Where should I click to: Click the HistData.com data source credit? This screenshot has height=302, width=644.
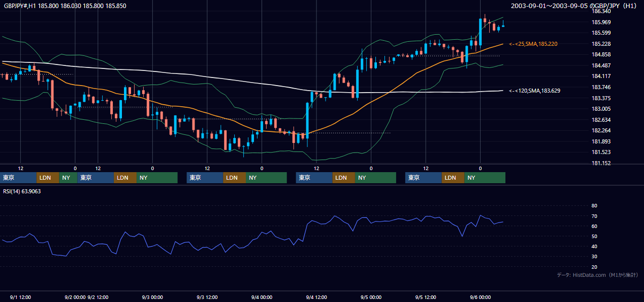point(598,275)
